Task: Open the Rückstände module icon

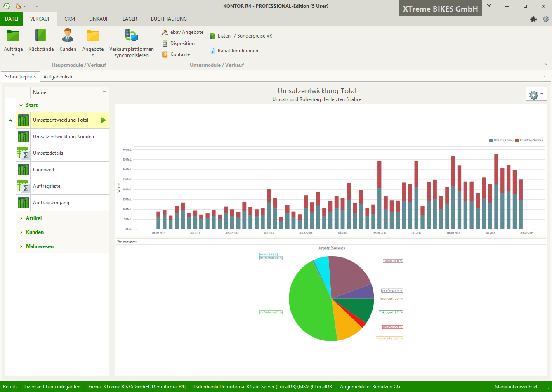Action: tap(41, 35)
